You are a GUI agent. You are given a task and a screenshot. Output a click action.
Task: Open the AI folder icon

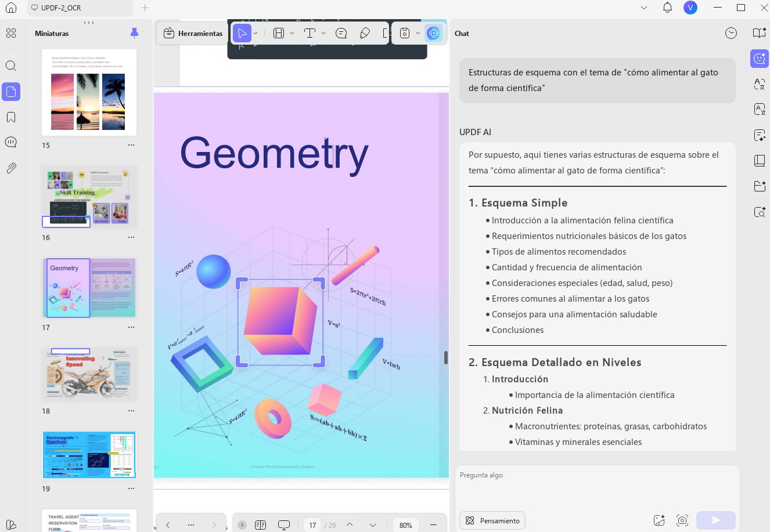click(x=760, y=186)
